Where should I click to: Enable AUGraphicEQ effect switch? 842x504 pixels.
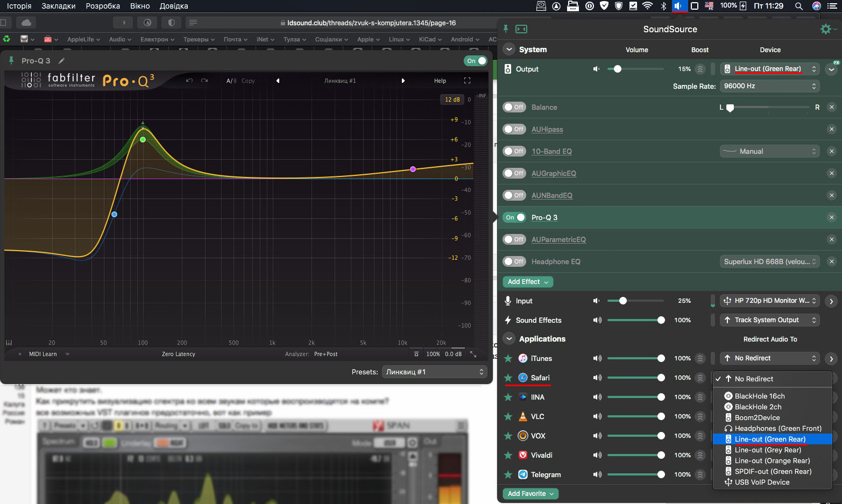514,173
